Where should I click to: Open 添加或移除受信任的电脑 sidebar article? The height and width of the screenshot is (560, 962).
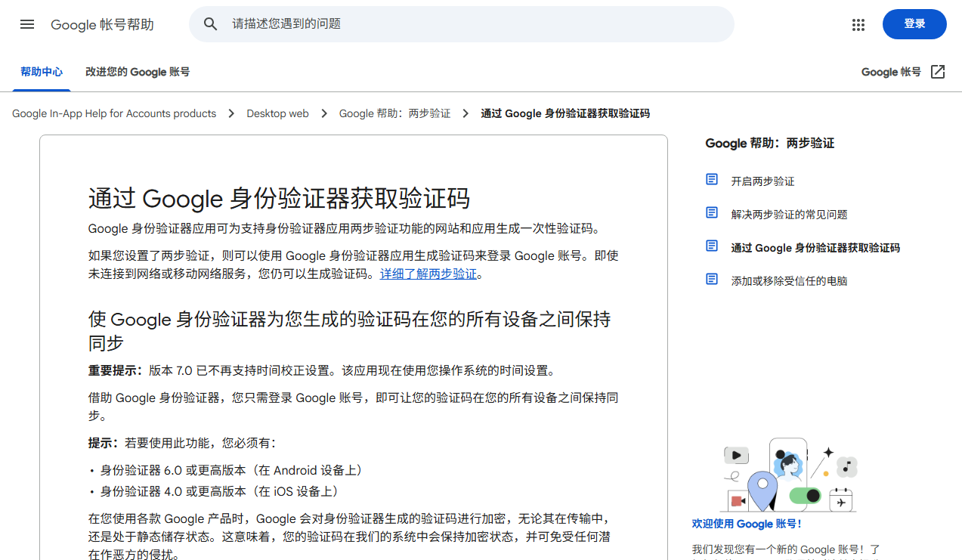click(x=789, y=281)
